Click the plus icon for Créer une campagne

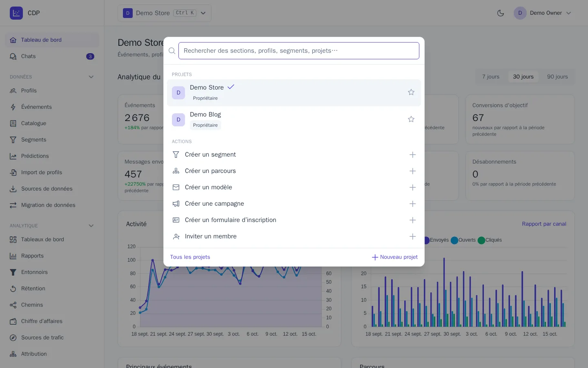(x=413, y=204)
